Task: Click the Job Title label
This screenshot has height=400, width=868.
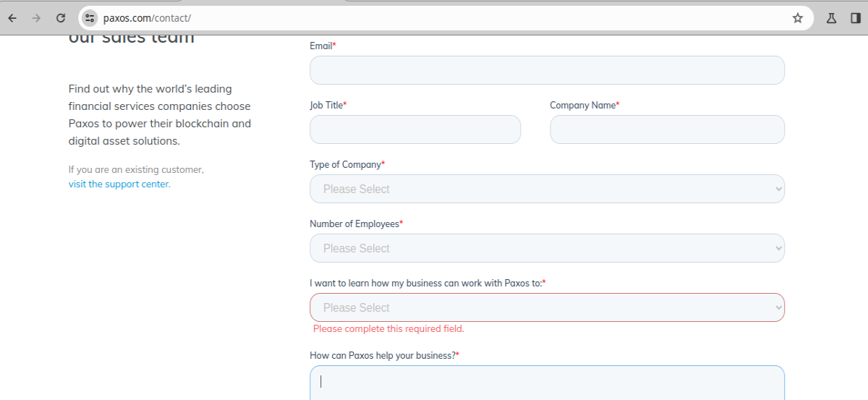Action: [x=328, y=105]
